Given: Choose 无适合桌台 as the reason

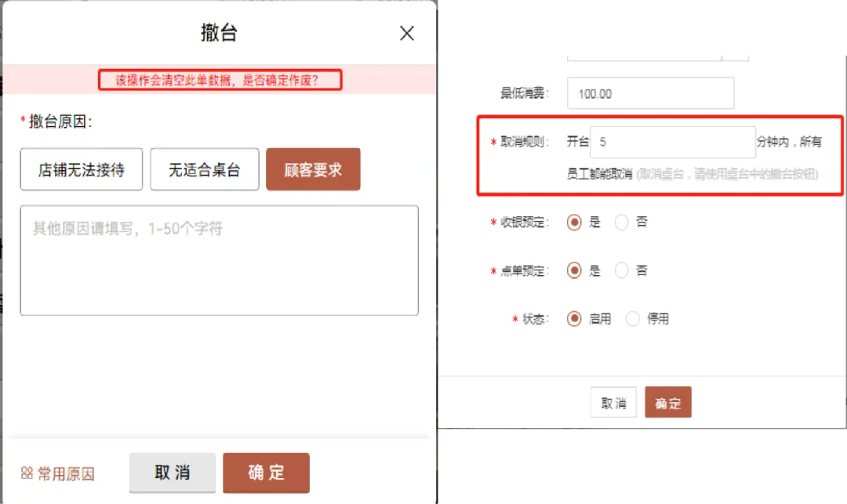Looking at the screenshot, I should click(x=204, y=169).
